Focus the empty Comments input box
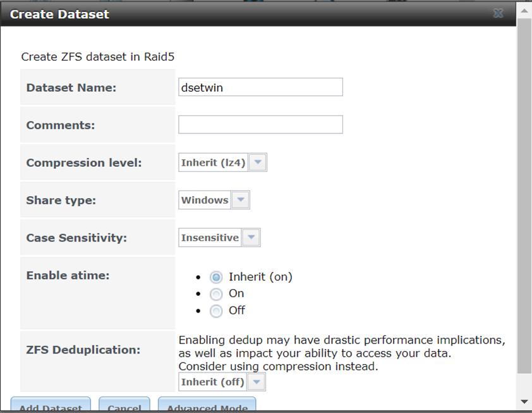This screenshot has height=413, width=532. 260,125
